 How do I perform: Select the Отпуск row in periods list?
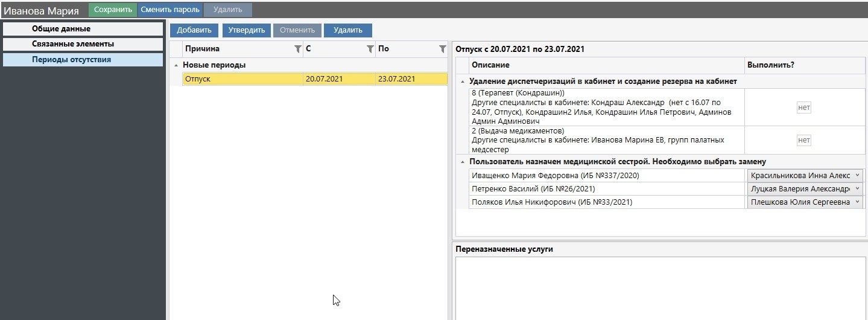click(x=241, y=79)
